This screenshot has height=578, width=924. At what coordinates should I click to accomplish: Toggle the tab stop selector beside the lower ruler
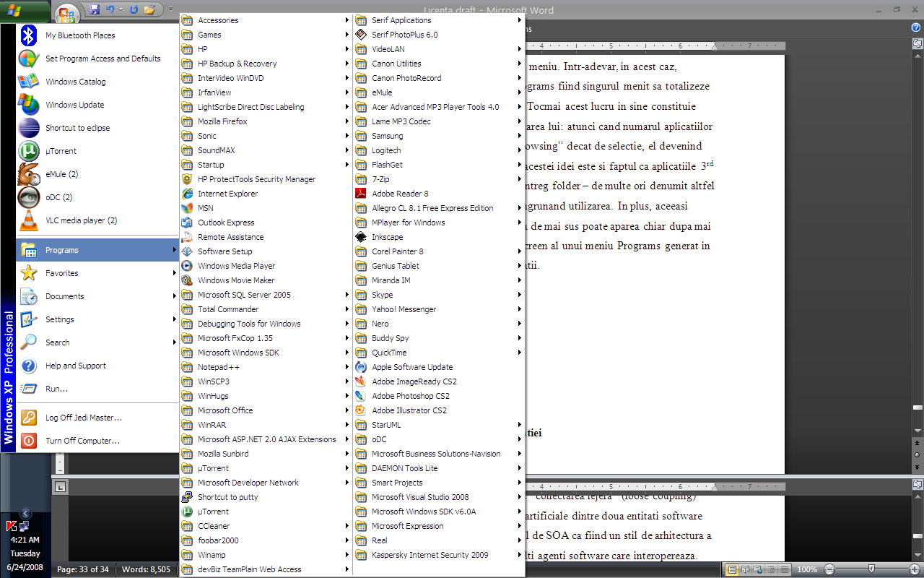coord(60,486)
